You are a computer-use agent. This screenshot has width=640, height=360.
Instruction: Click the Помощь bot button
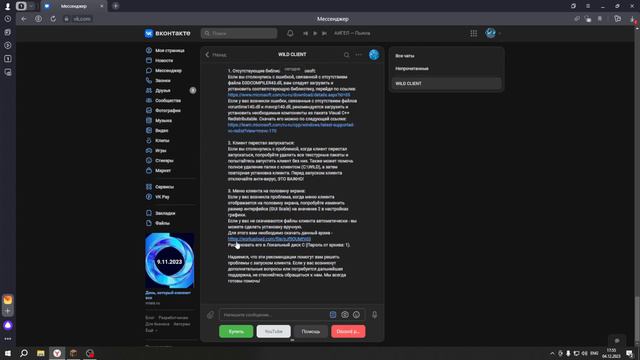pyautogui.click(x=311, y=331)
